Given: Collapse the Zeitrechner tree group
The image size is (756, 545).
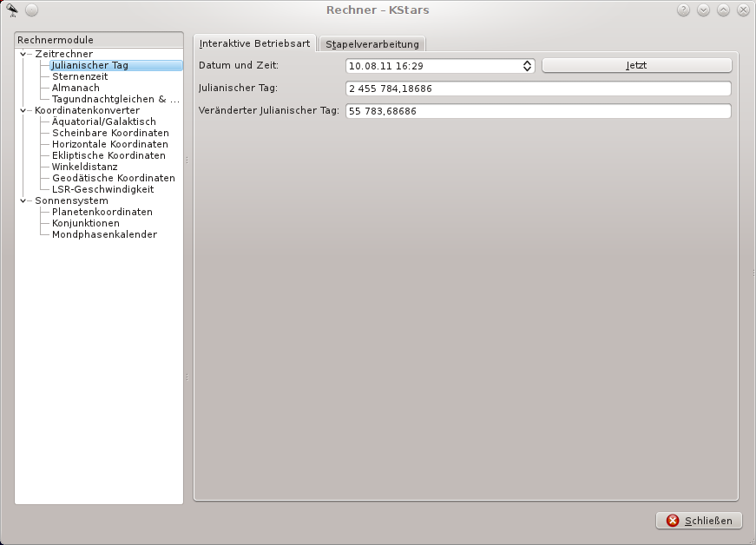Looking at the screenshot, I should 23,54.
